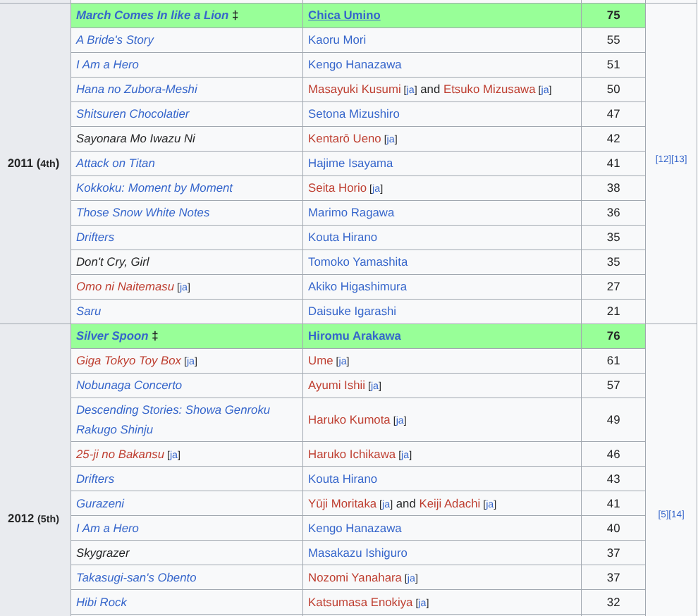Viewport: 698px width, 616px height.
Task: Open citation reference [13]
Action: point(679,159)
